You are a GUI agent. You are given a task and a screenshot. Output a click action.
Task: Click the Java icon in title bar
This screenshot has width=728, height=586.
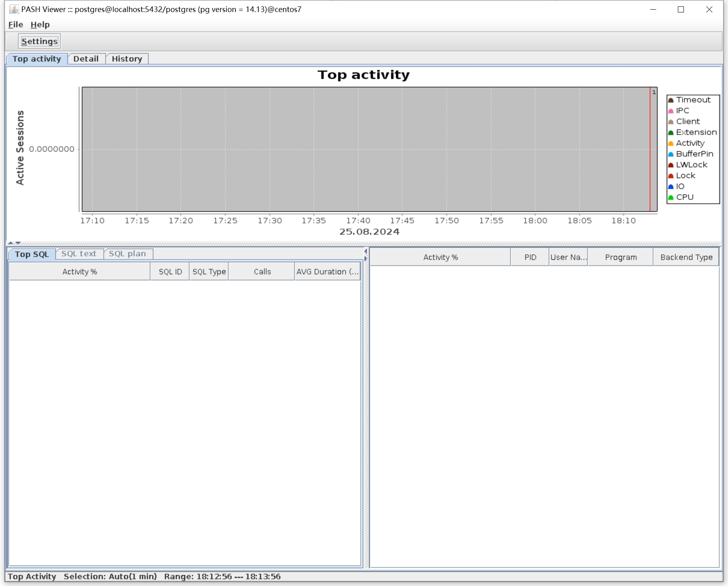[x=14, y=9]
